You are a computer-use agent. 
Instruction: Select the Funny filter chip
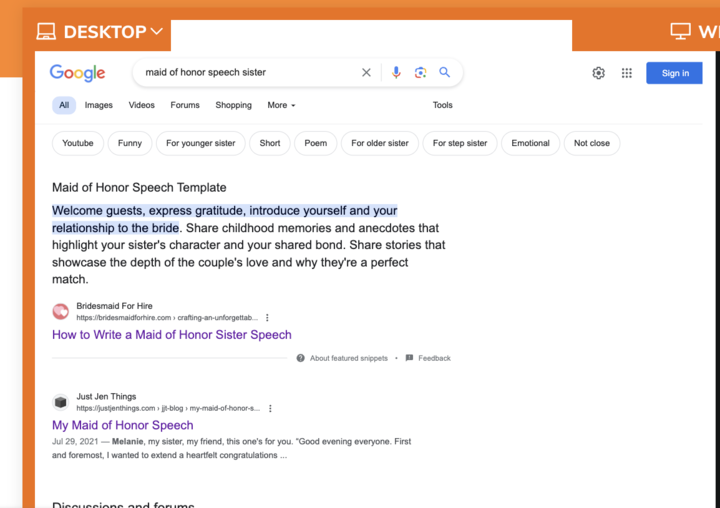click(130, 143)
